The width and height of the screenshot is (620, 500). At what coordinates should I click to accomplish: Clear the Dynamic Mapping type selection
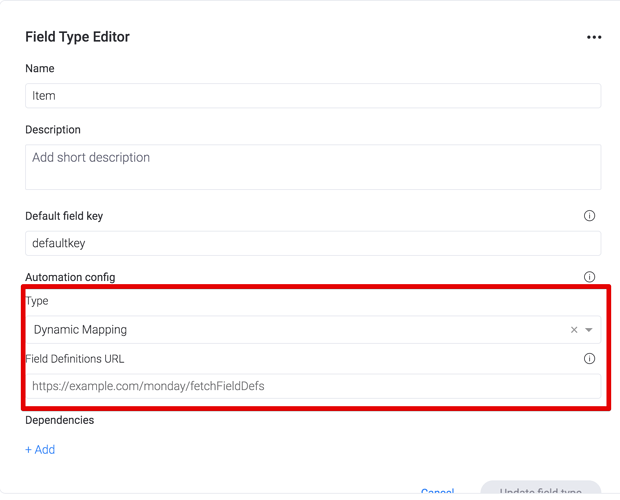pyautogui.click(x=574, y=330)
